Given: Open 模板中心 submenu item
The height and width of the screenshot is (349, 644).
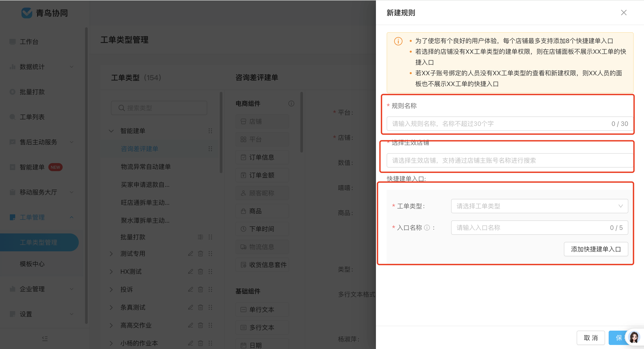Looking at the screenshot, I should [32, 264].
